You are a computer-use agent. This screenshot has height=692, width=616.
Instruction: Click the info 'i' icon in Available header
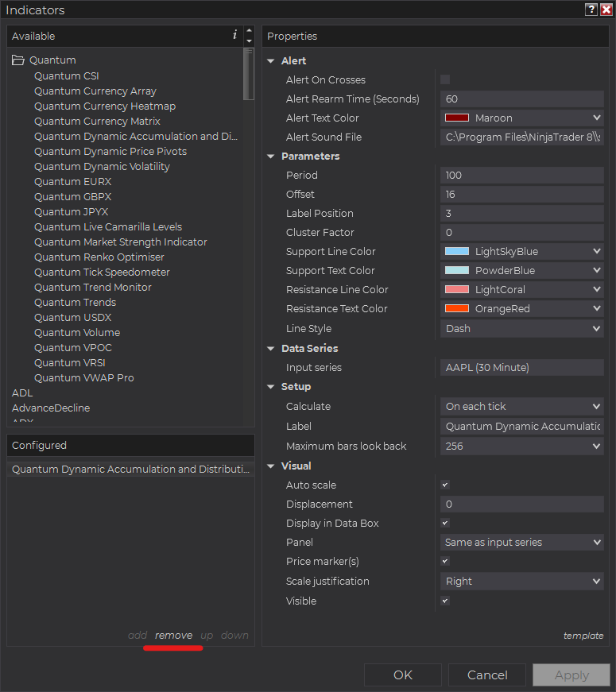tap(235, 35)
